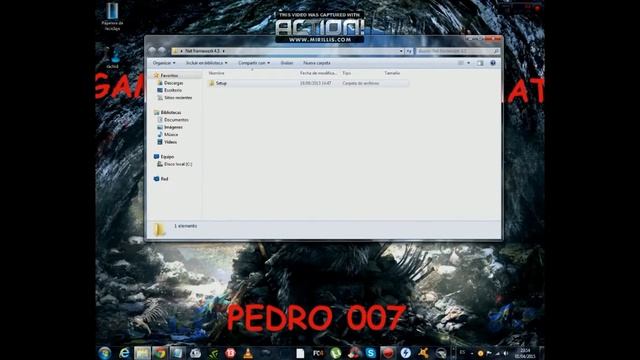
Task: Open Skype from taskbar
Action: [x=371, y=353]
